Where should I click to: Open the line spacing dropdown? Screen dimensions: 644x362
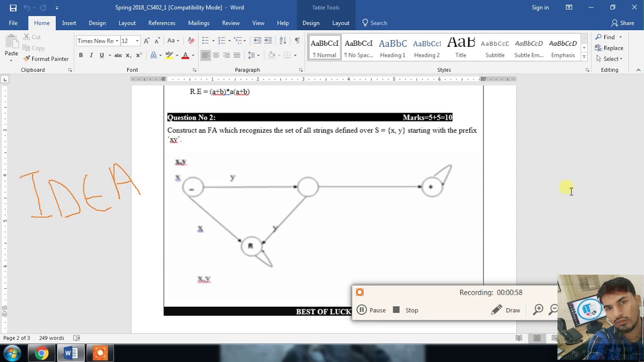tap(254, 55)
